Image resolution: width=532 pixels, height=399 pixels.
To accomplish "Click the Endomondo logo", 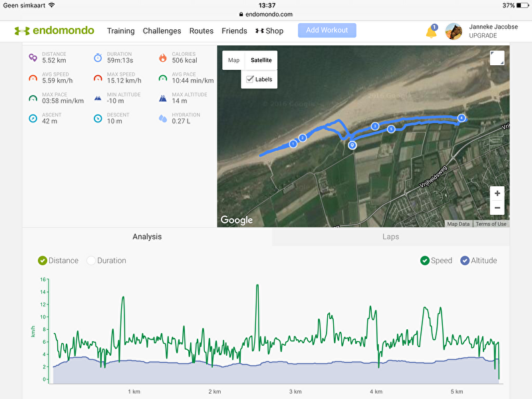I will (x=55, y=31).
